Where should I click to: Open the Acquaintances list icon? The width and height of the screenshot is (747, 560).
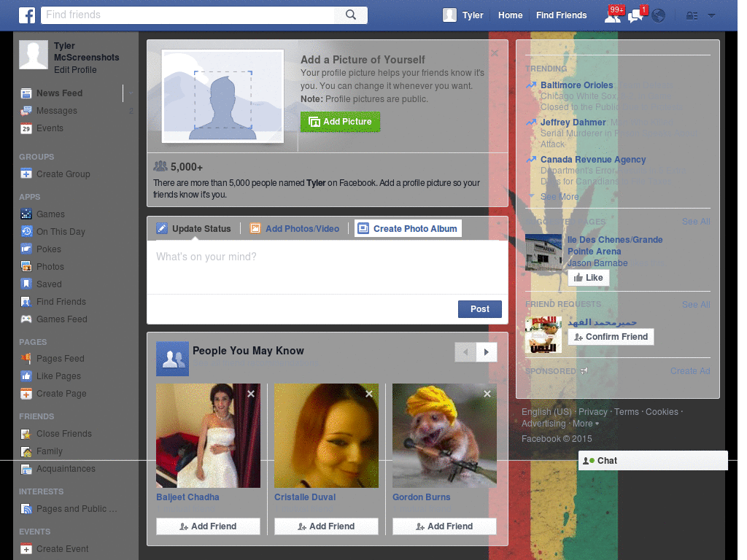[x=26, y=469]
